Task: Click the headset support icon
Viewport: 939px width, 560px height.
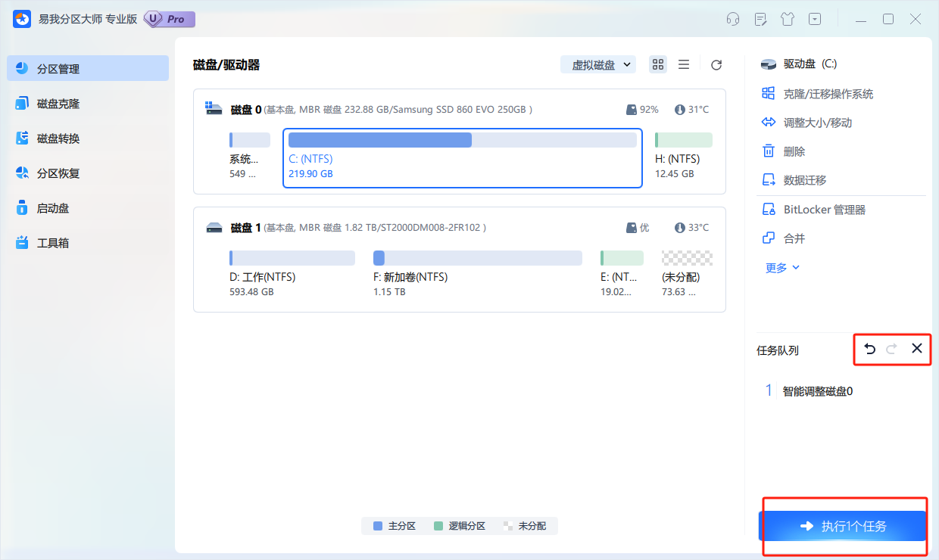Action: click(x=732, y=20)
